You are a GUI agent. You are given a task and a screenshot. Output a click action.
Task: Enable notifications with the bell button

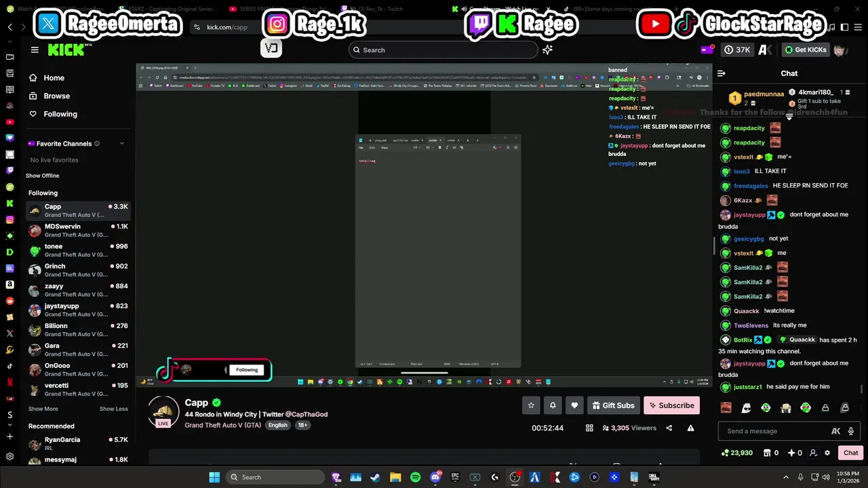pos(553,405)
